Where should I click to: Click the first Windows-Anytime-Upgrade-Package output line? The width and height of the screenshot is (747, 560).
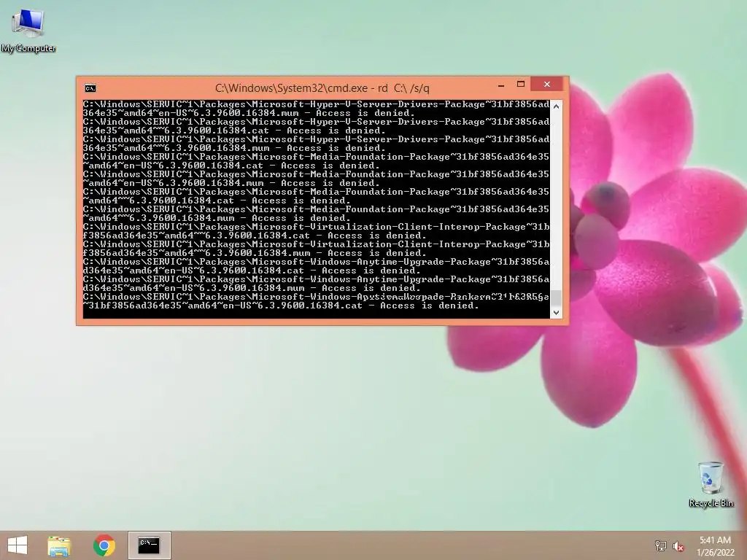[x=316, y=262]
